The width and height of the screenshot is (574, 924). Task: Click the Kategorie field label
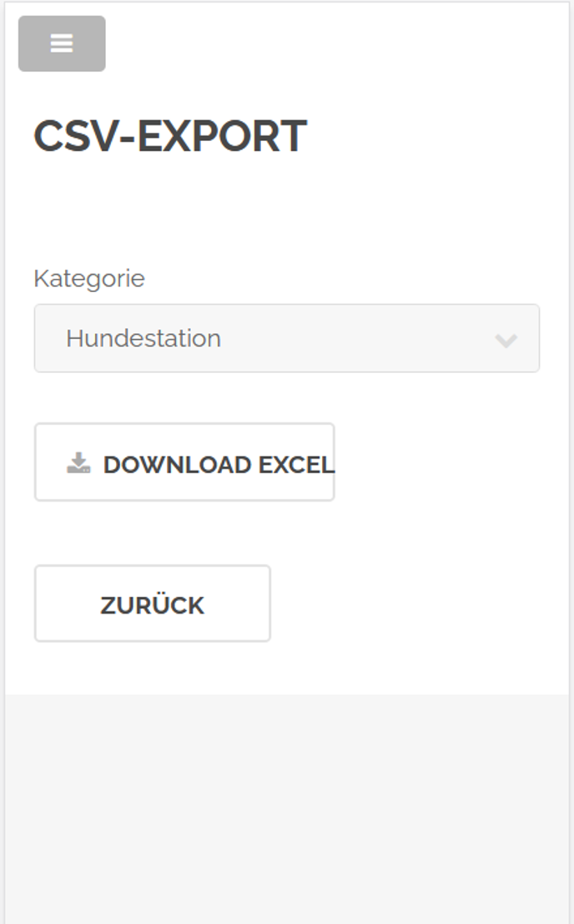tap(89, 278)
